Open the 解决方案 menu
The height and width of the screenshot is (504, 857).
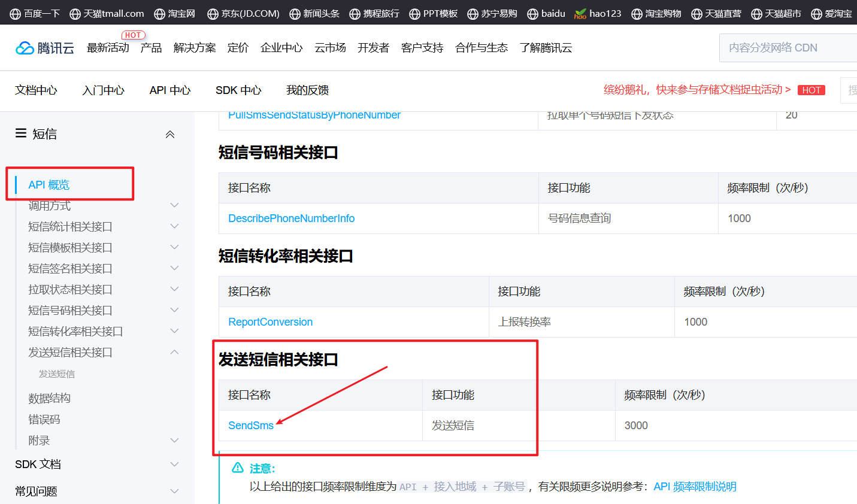(x=195, y=48)
